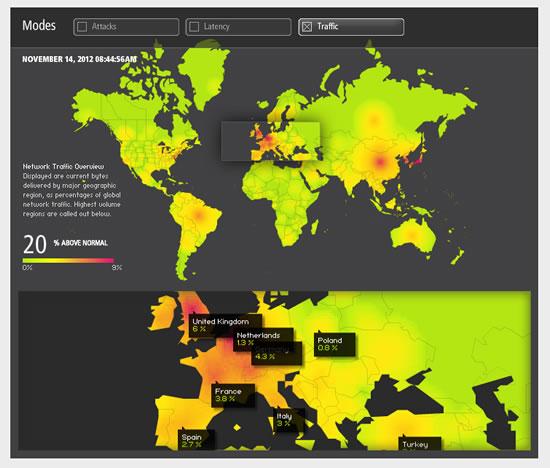Image resolution: width=550 pixels, height=468 pixels.
Task: Select the Traffic mode button
Action: point(351,27)
